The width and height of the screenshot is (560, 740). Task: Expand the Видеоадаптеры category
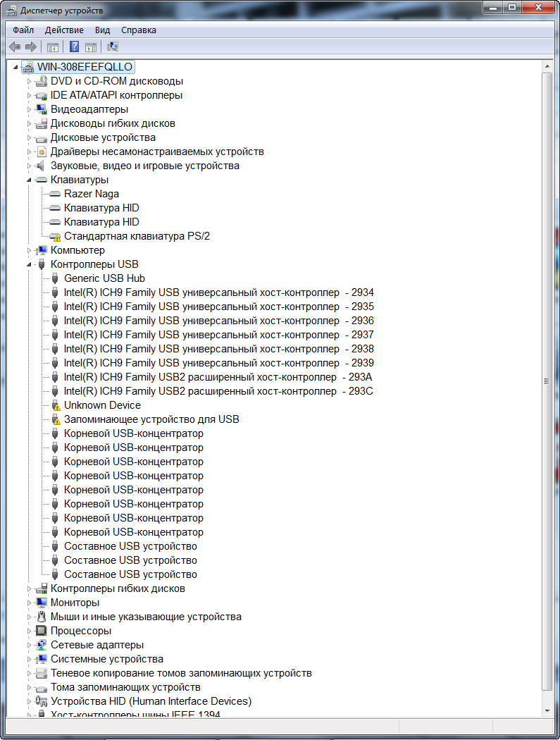[30, 109]
